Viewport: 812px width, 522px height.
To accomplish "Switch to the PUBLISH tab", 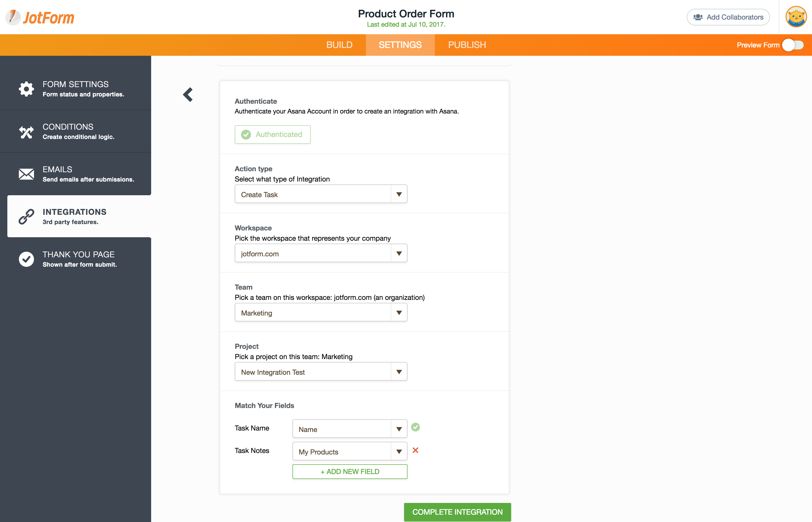I will (467, 45).
